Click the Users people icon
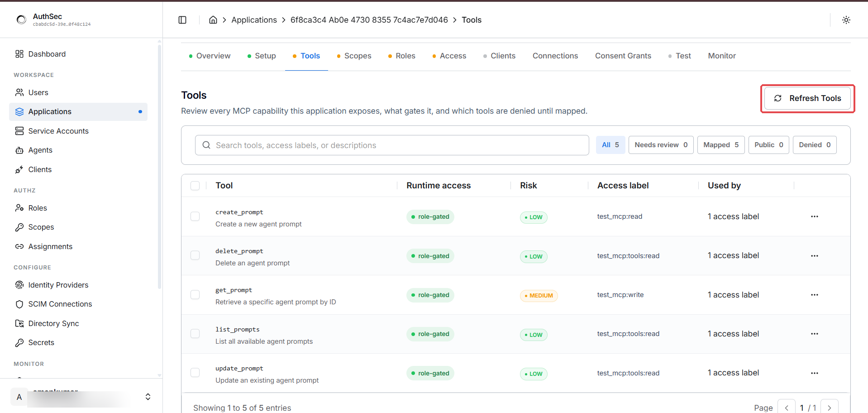 coord(19,92)
